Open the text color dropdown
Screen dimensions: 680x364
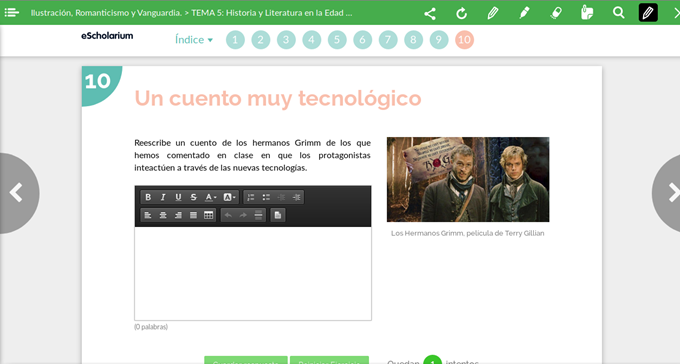211,197
